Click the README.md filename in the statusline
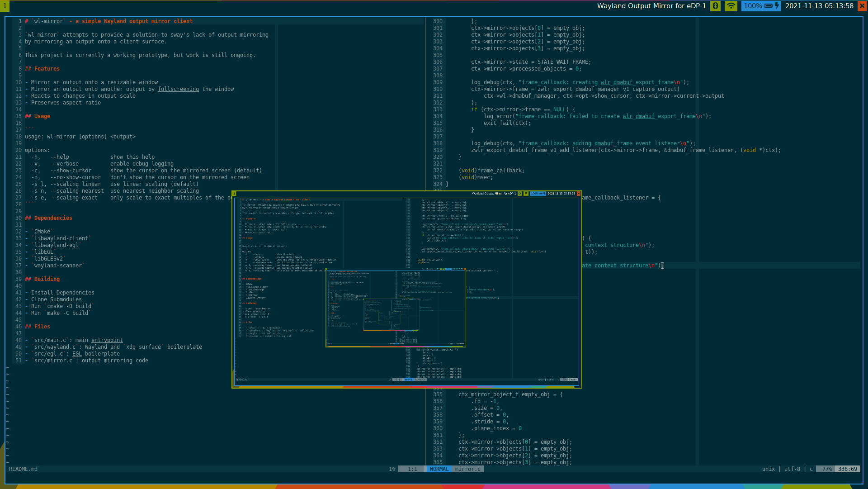The height and width of the screenshot is (489, 868). pyautogui.click(x=23, y=469)
